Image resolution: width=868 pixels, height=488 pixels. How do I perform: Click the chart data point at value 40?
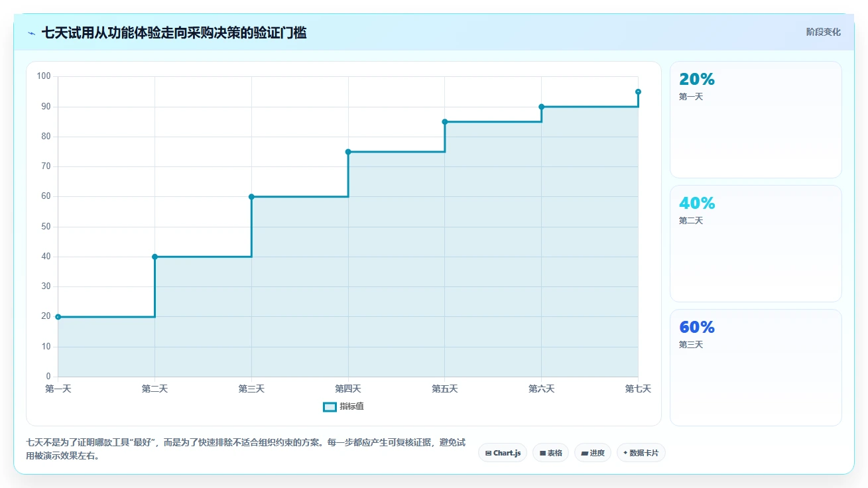coord(155,257)
